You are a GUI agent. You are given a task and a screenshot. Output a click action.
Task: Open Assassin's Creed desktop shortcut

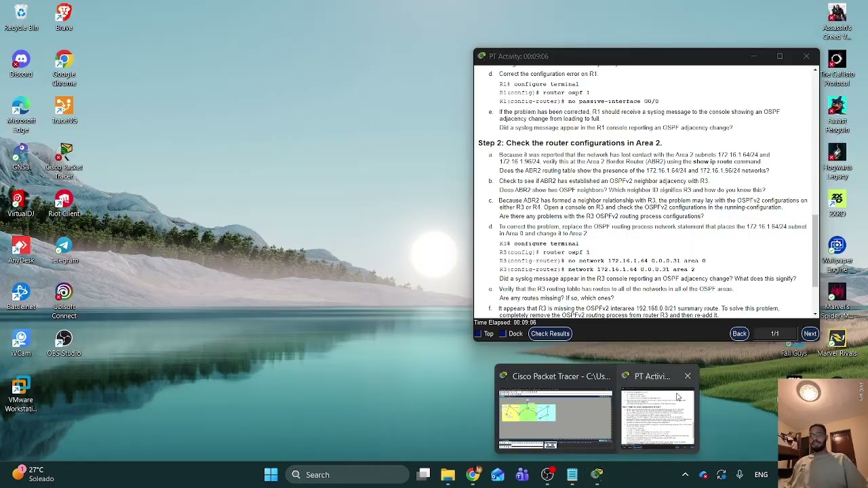837,22
